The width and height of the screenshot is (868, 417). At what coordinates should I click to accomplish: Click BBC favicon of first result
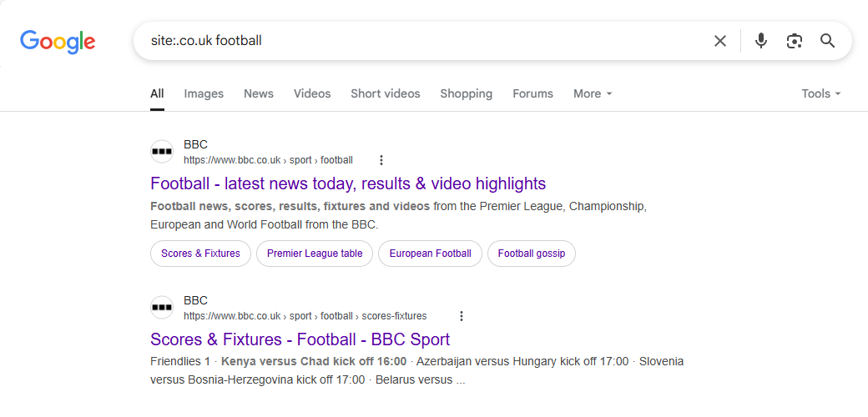(162, 152)
